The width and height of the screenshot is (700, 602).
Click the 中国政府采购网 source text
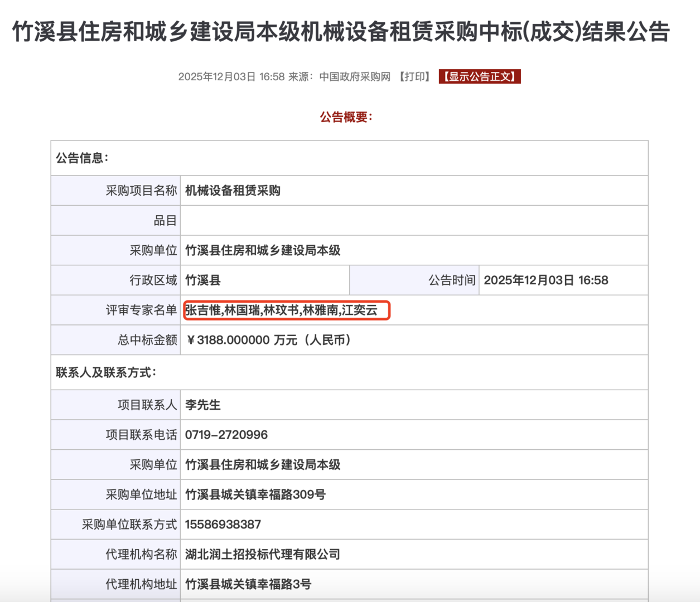(x=355, y=76)
